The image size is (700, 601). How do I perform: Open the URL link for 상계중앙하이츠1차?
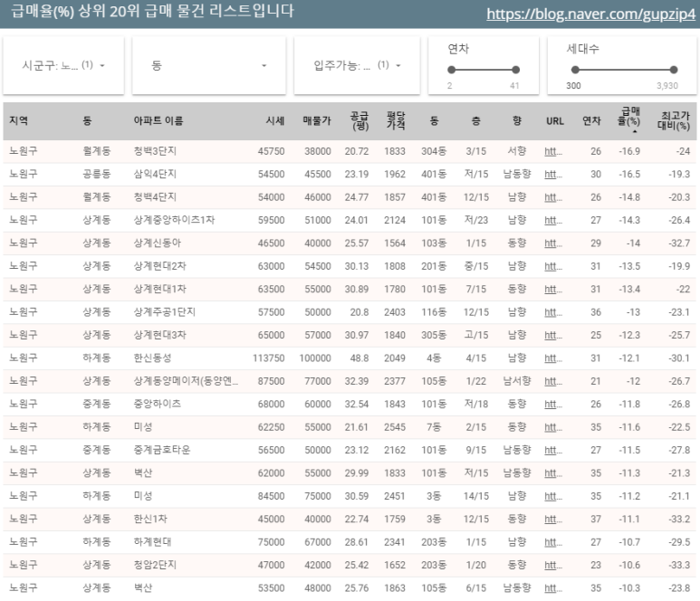[553, 220]
